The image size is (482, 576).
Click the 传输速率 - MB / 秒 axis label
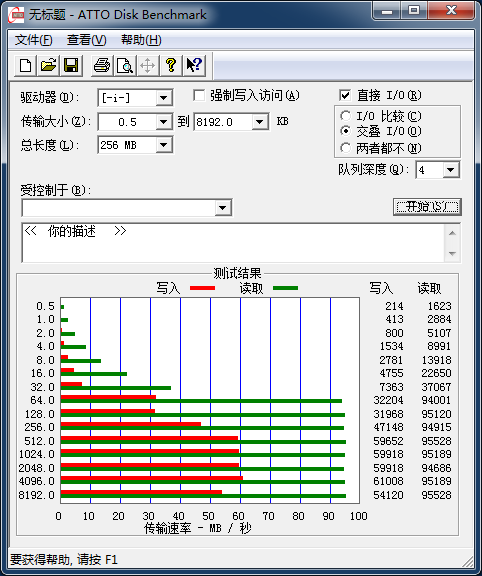198,529
